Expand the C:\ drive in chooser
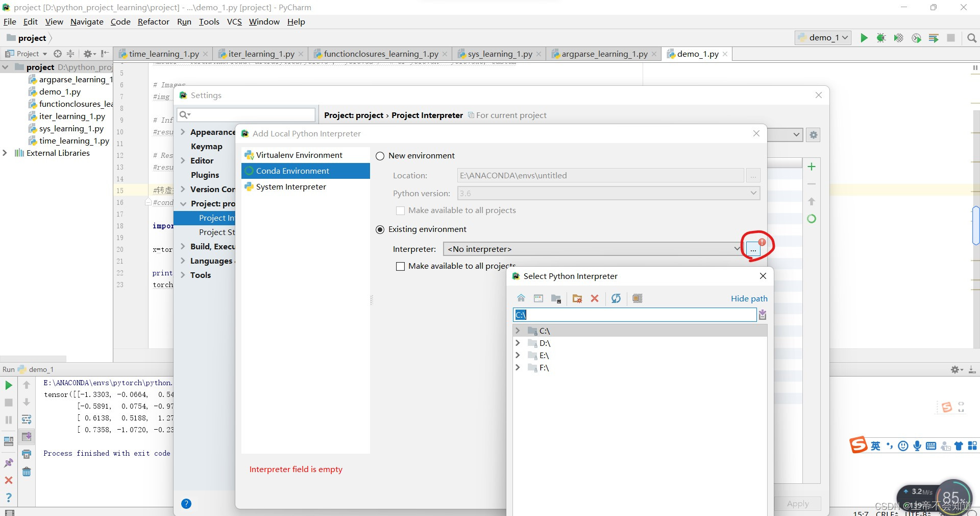The width and height of the screenshot is (980, 516). click(x=518, y=331)
